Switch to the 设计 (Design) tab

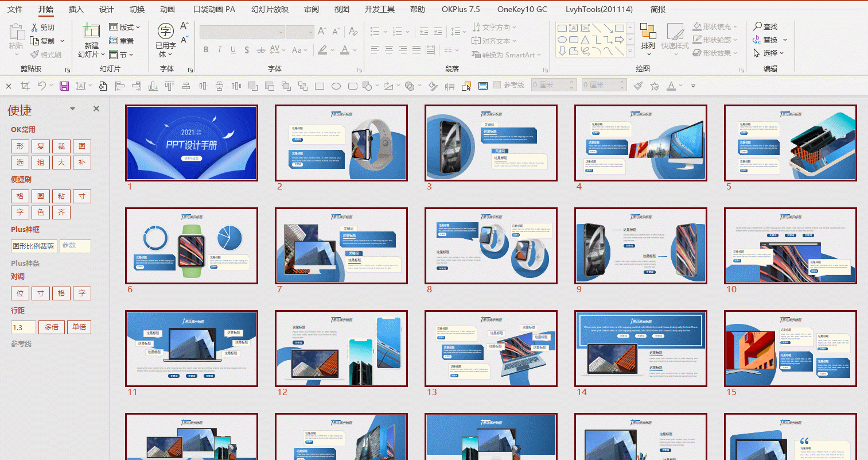[x=107, y=9]
